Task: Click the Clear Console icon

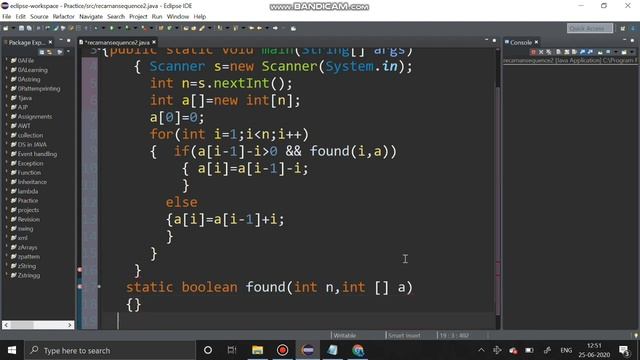Action: click(558, 52)
